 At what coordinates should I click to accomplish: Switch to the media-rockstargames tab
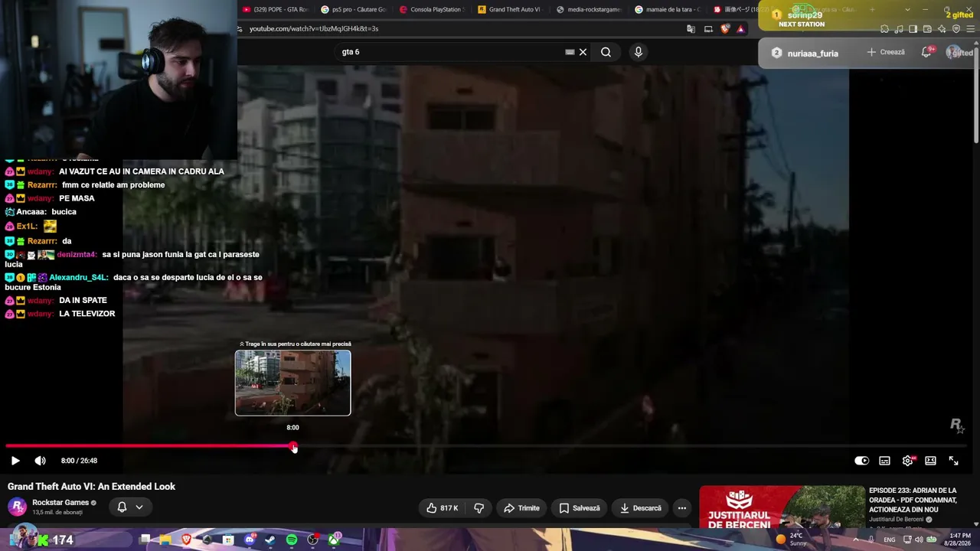(x=589, y=9)
